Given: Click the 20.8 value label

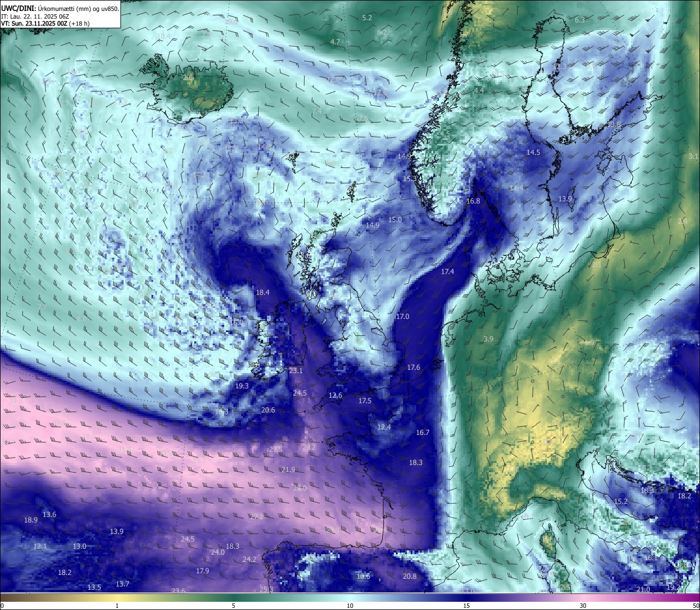Looking at the screenshot, I should (x=410, y=577).
